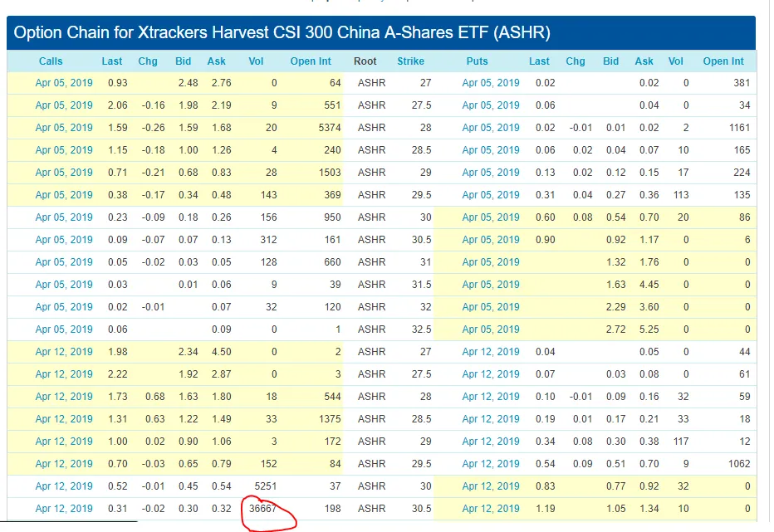
Task: Select the -0.26 call change cell
Action: [x=153, y=128]
